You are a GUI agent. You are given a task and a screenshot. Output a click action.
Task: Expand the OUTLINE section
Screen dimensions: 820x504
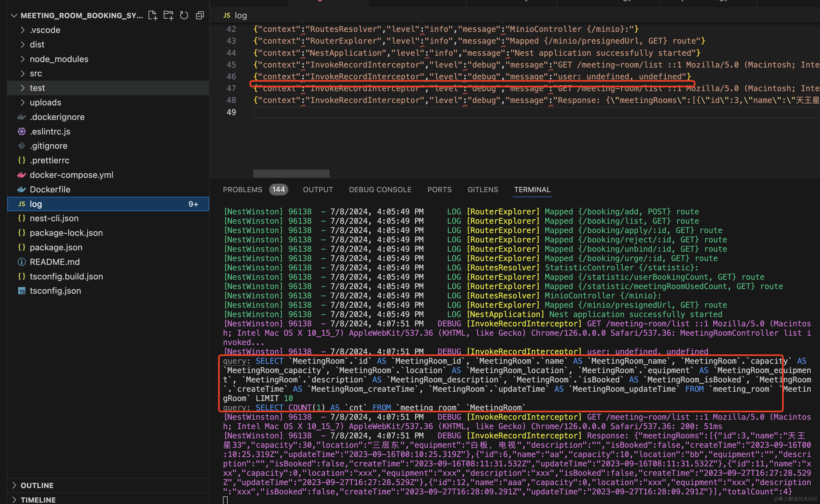37,485
